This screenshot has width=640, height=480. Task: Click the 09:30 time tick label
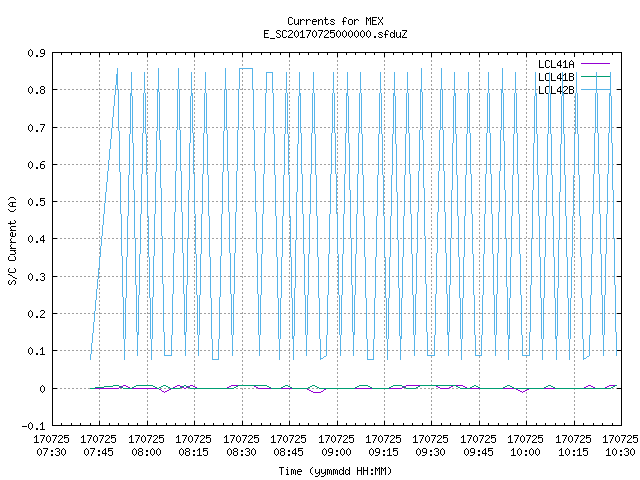pos(431,453)
